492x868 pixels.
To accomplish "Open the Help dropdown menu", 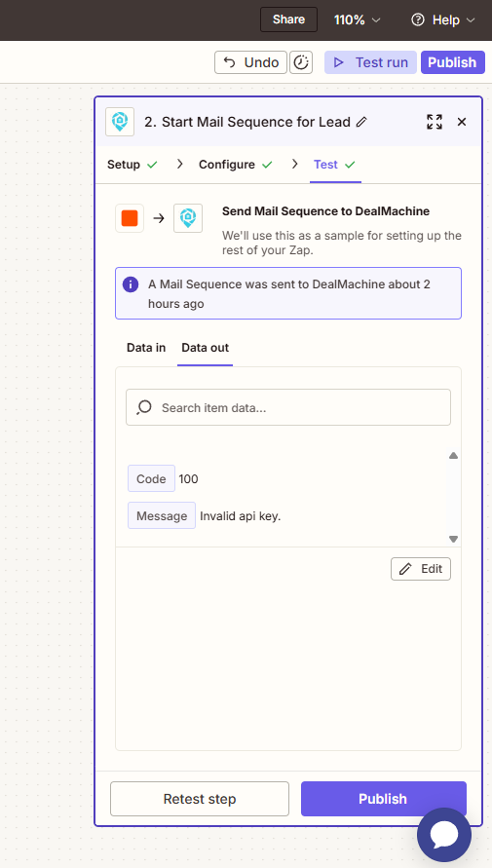I will pos(442,19).
